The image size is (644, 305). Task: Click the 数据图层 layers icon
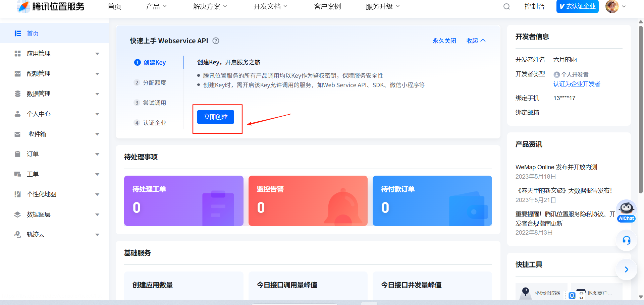coord(18,215)
